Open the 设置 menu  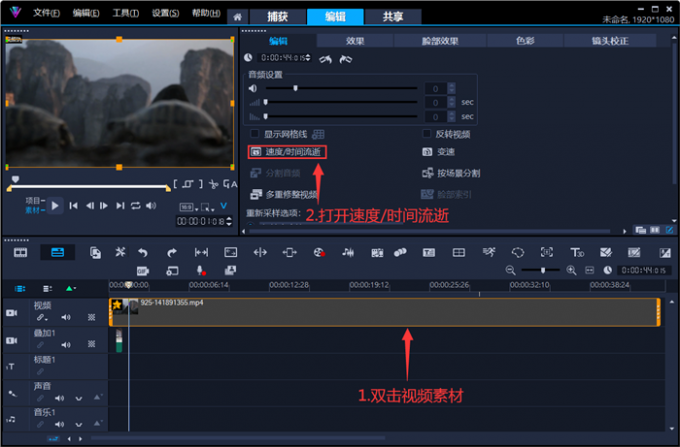[165, 13]
